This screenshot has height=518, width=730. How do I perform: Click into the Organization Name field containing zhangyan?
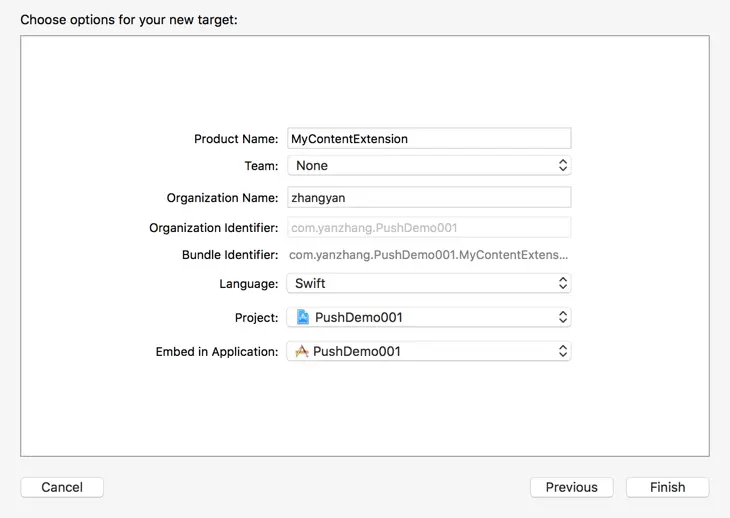[429, 197]
